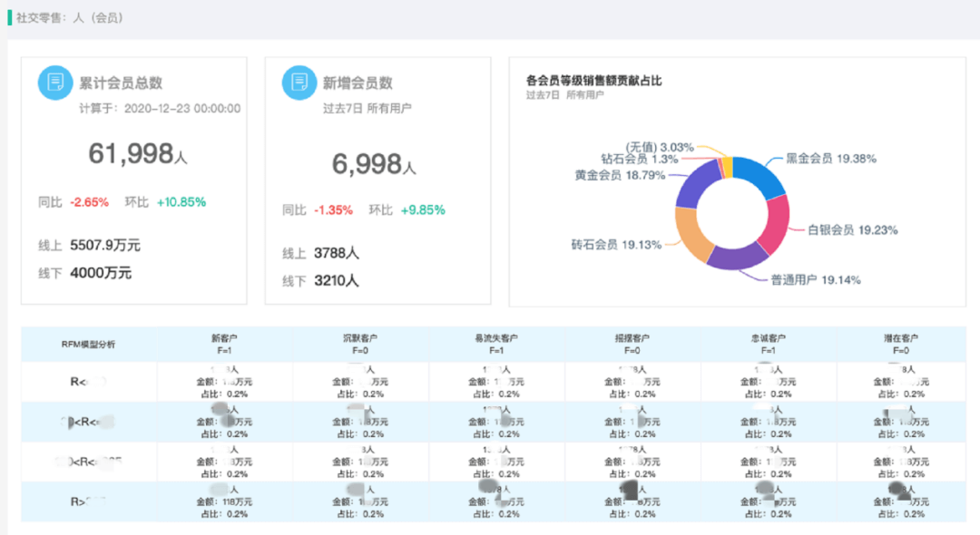Select the 忠诚客户 column header
This screenshot has width=980, height=535.
pyautogui.click(x=768, y=344)
